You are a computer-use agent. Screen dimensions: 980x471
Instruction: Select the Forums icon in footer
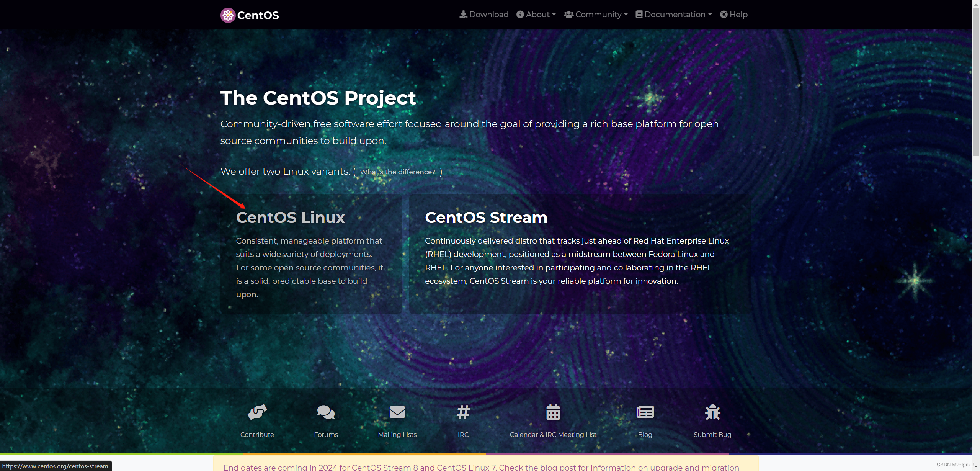[x=326, y=412]
